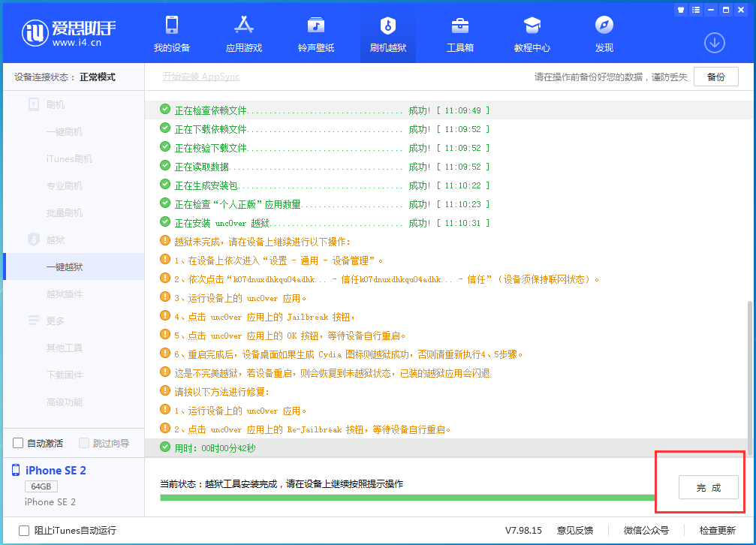
Task: Open 应用游戏 app store icon
Action: [x=244, y=26]
